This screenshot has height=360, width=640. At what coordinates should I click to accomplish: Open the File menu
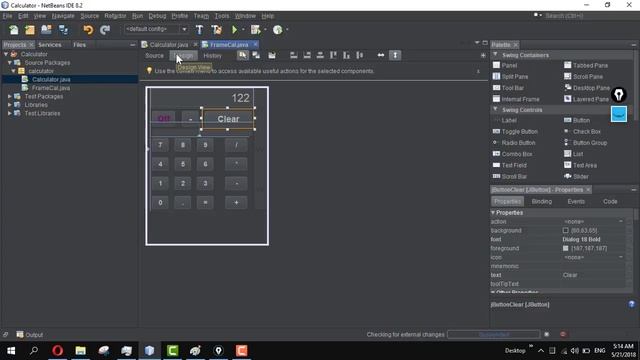click(x=7, y=16)
